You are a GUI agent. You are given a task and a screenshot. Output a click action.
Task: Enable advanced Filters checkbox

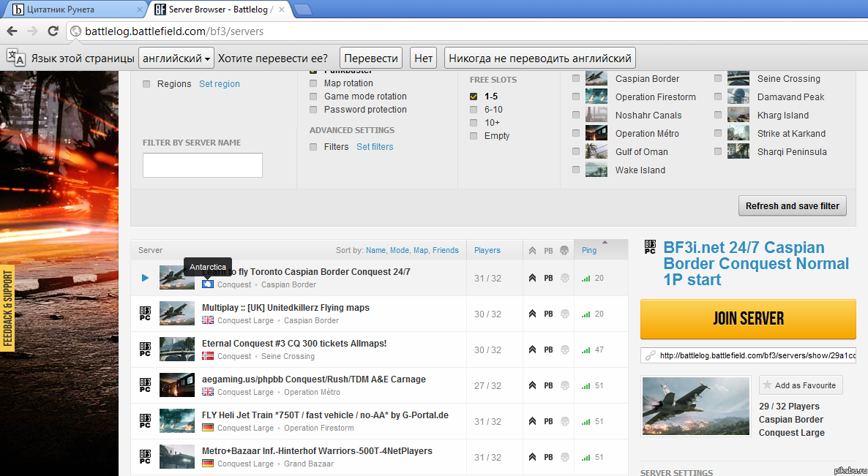313,146
